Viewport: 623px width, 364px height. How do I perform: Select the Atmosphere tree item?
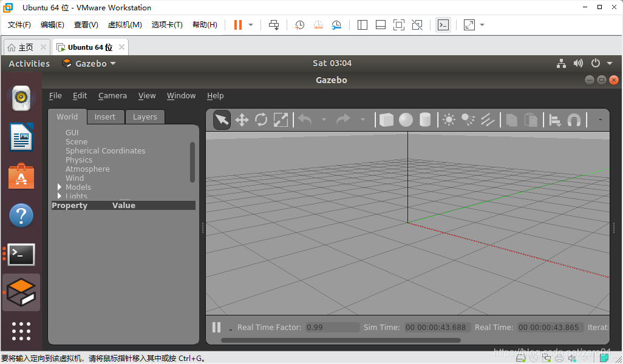tap(87, 169)
